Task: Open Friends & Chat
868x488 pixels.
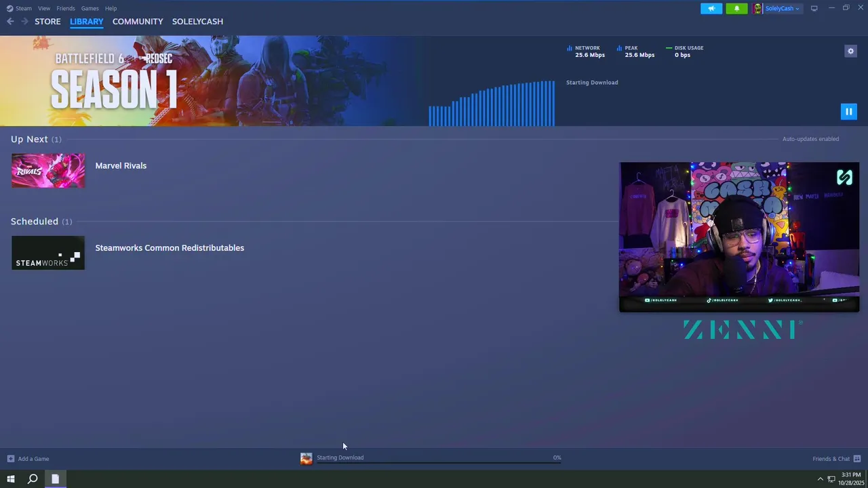Action: [x=831, y=459]
